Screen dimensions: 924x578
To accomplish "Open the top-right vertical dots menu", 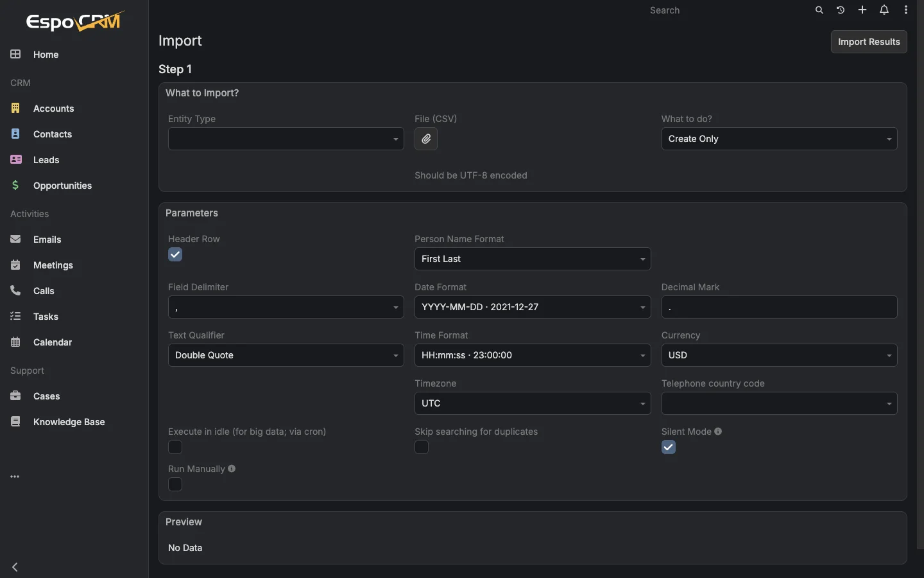I will click(x=906, y=10).
